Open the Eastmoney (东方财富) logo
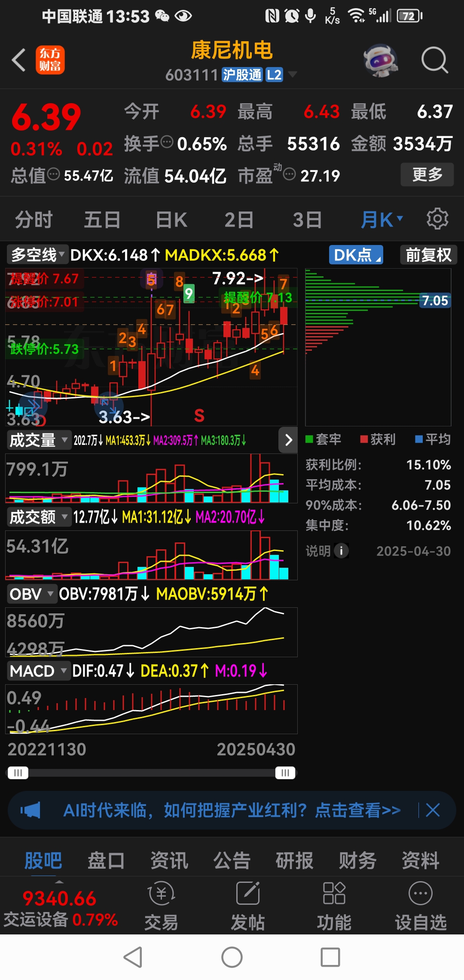 pos(50,60)
